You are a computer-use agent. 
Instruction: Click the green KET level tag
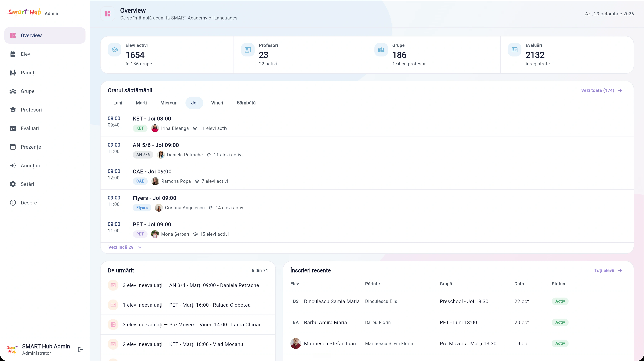140,128
